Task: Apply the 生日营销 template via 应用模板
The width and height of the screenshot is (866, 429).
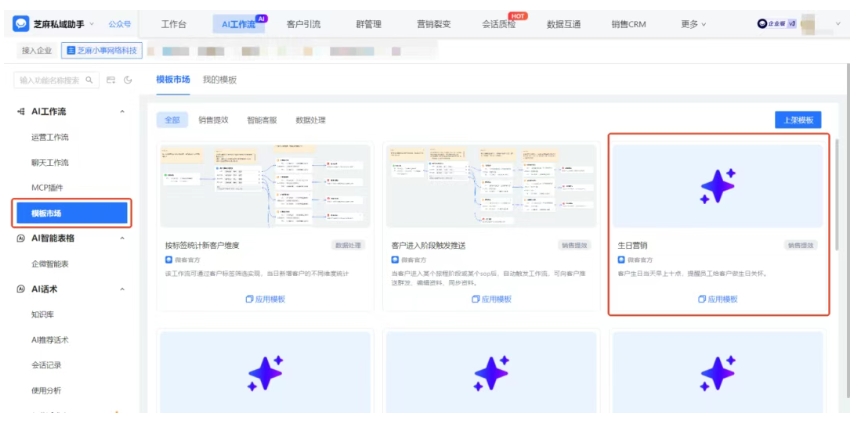Action: click(717, 299)
